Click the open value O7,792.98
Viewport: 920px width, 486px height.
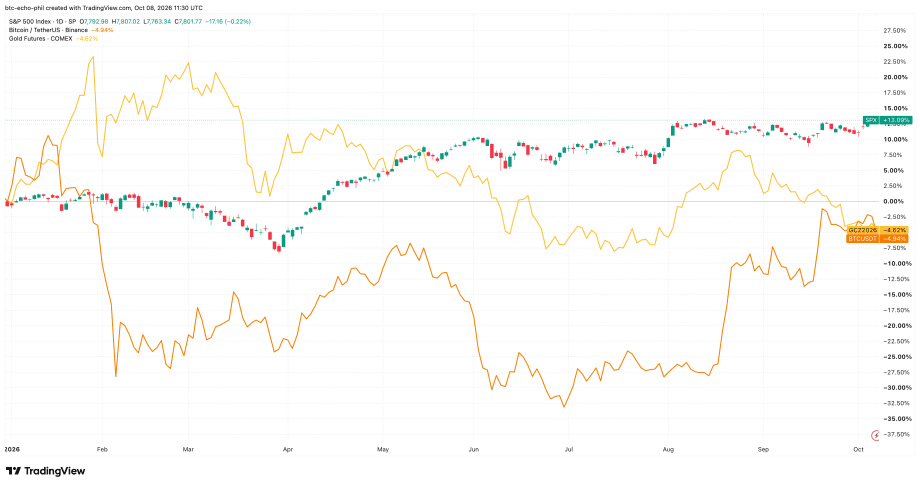94,22
